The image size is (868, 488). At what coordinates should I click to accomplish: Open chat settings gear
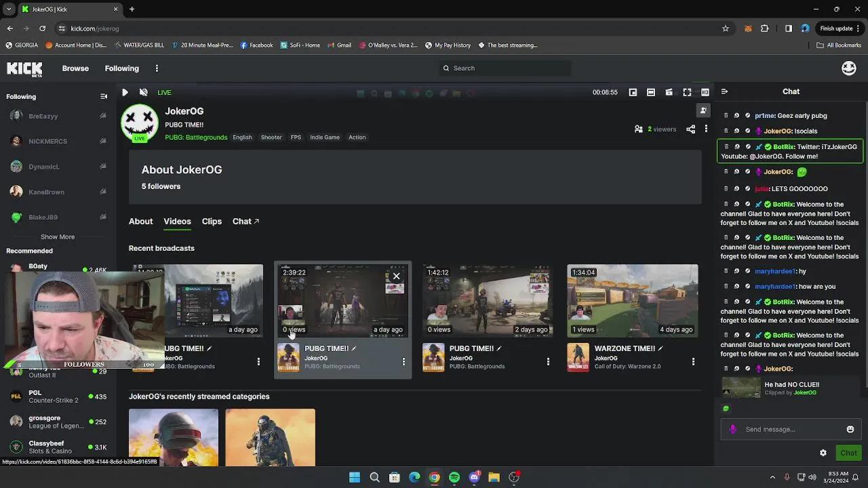[823, 453]
